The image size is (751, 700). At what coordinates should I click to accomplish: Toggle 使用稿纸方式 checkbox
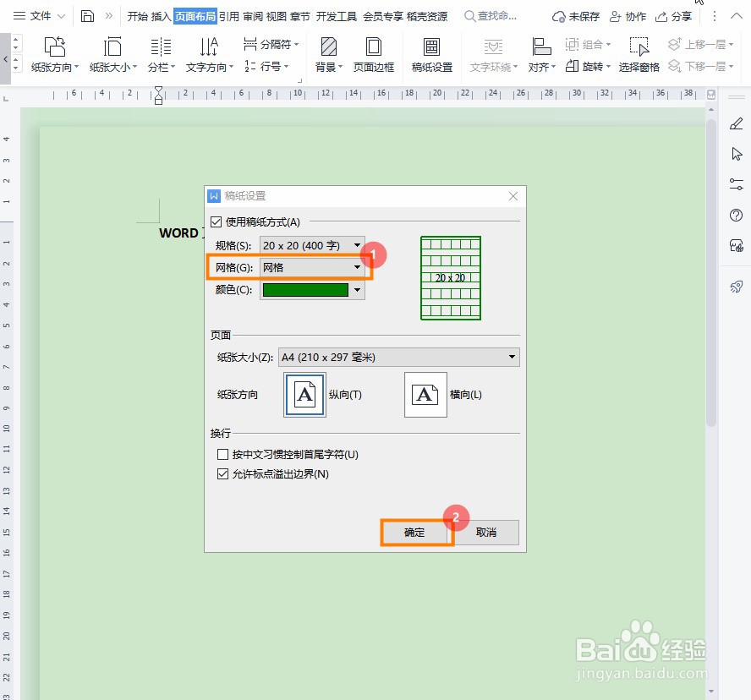[216, 221]
